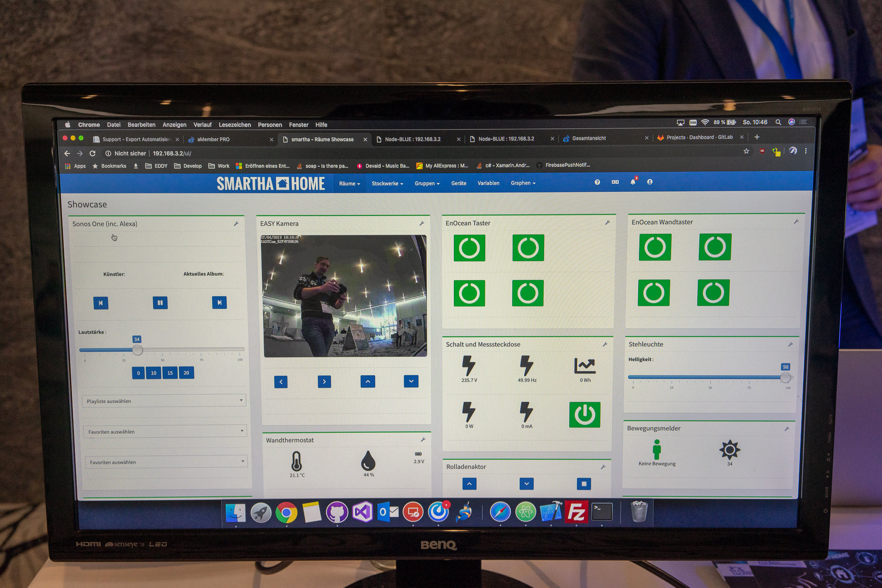
Task: Click the Wandthermostat temperature icon
Action: coord(297,461)
